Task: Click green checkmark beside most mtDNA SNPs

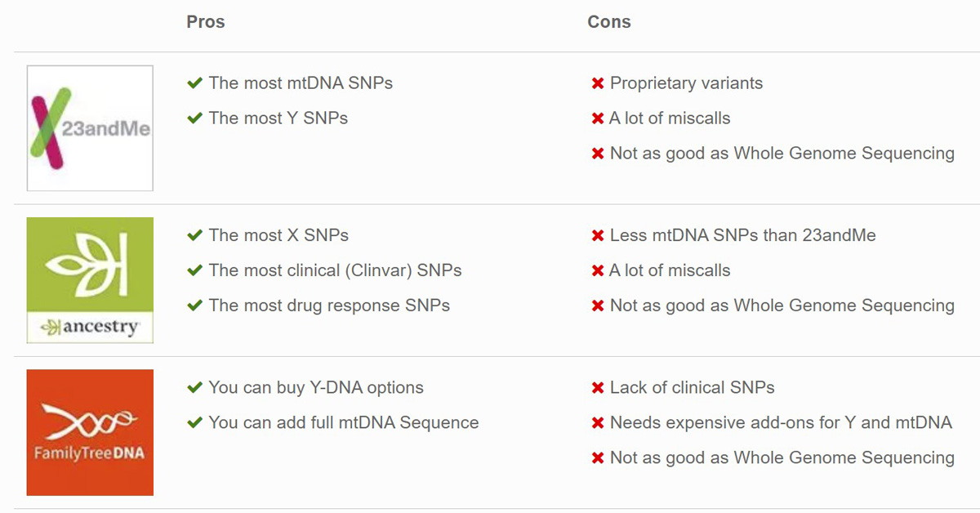Action: [194, 83]
